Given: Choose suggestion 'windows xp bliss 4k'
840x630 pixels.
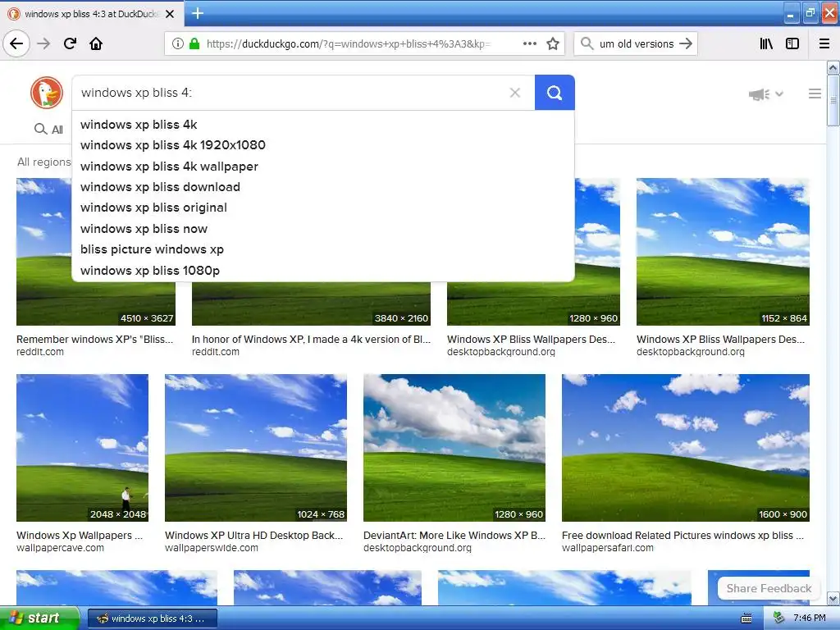Looking at the screenshot, I should 323,125.
